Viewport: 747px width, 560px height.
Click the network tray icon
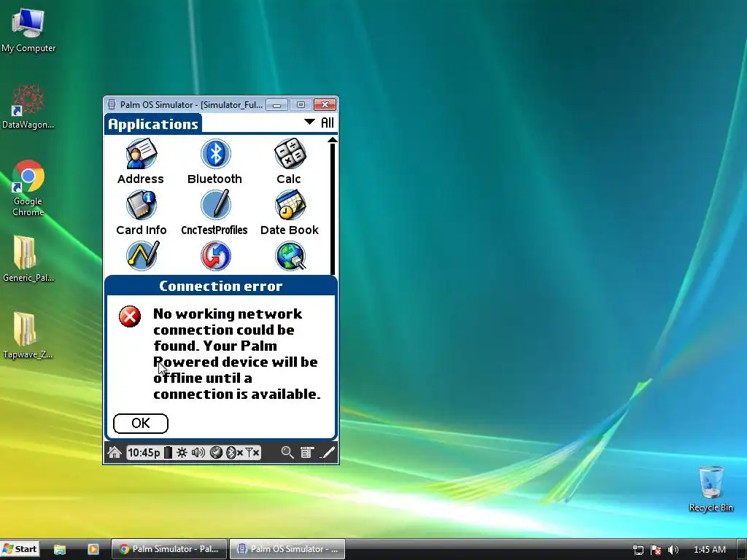638,550
